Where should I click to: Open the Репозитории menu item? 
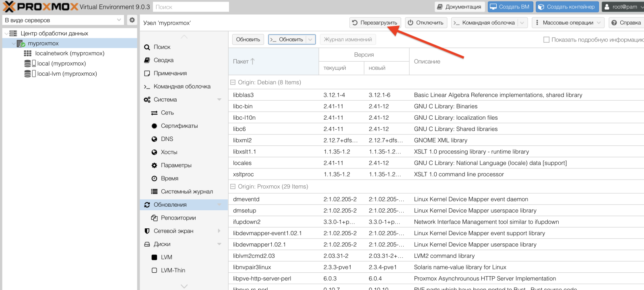pyautogui.click(x=184, y=218)
